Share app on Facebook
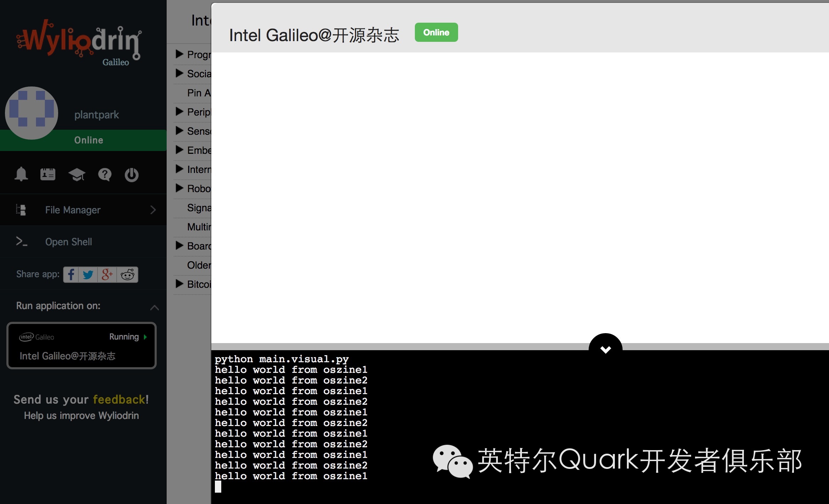Image resolution: width=829 pixels, height=504 pixels. [71, 275]
